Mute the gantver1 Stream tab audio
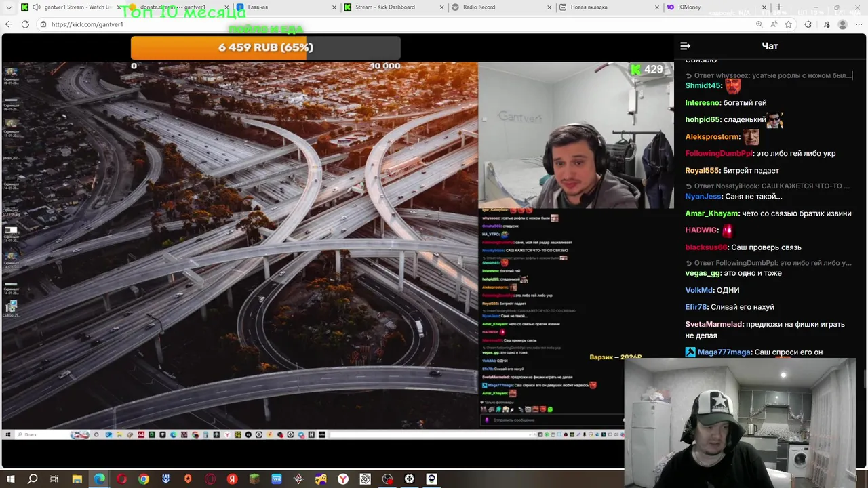Image resolution: width=868 pixels, height=488 pixels. (x=36, y=7)
